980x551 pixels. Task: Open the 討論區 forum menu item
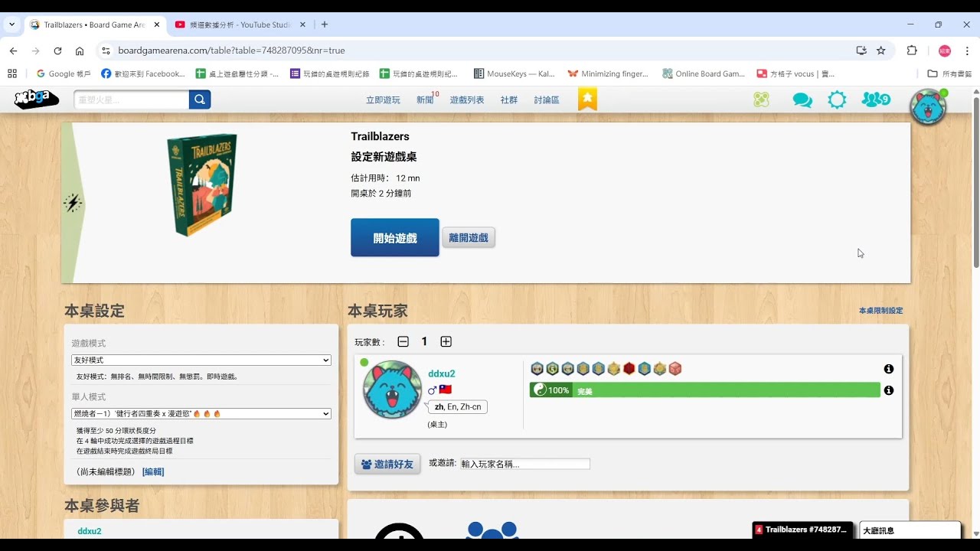pos(547,100)
